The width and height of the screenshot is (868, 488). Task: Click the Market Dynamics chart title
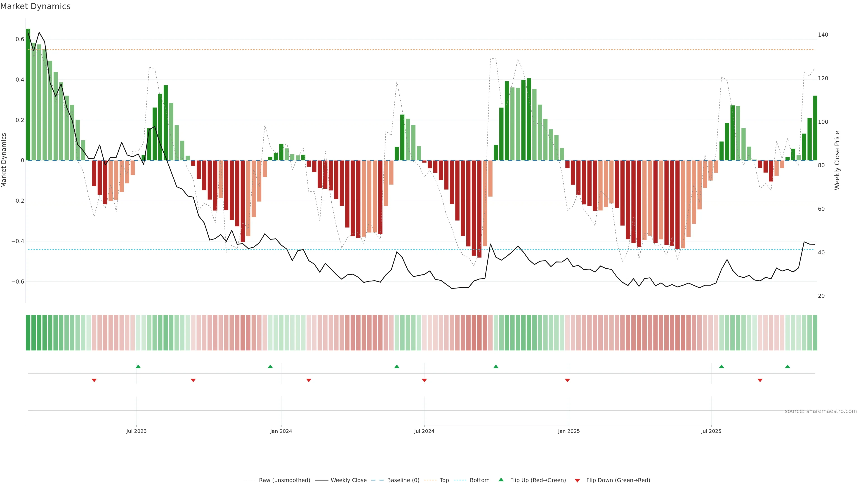tap(35, 6)
